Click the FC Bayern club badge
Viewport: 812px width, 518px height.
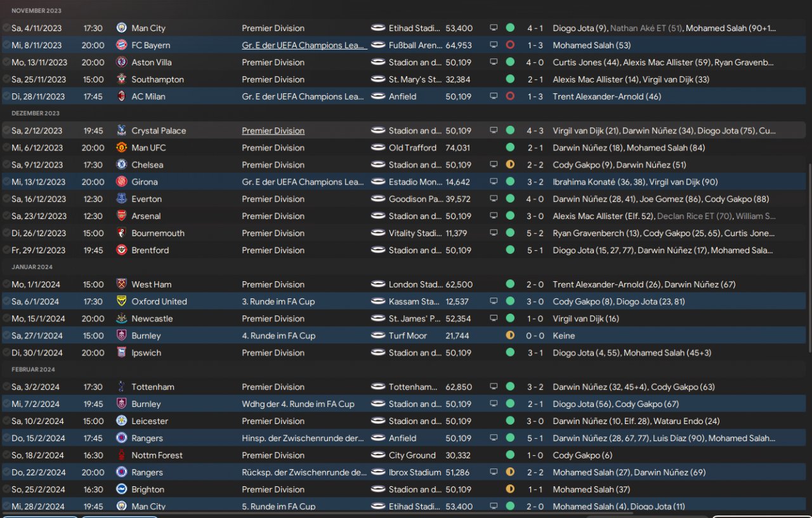point(122,45)
